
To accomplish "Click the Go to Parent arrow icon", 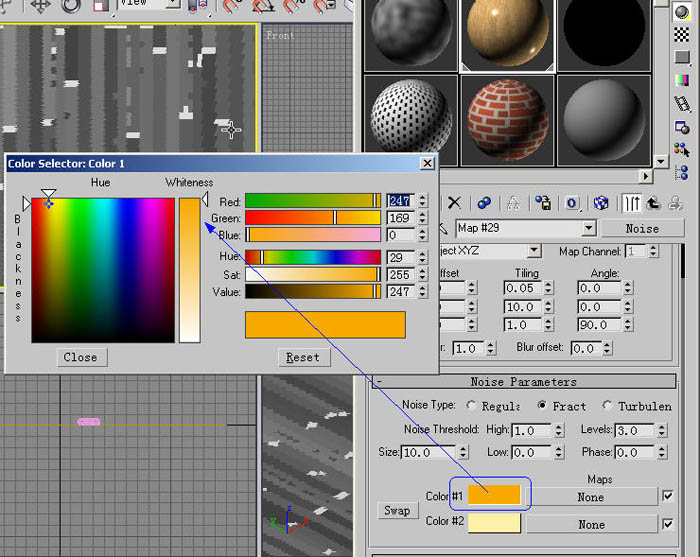I will (x=654, y=203).
